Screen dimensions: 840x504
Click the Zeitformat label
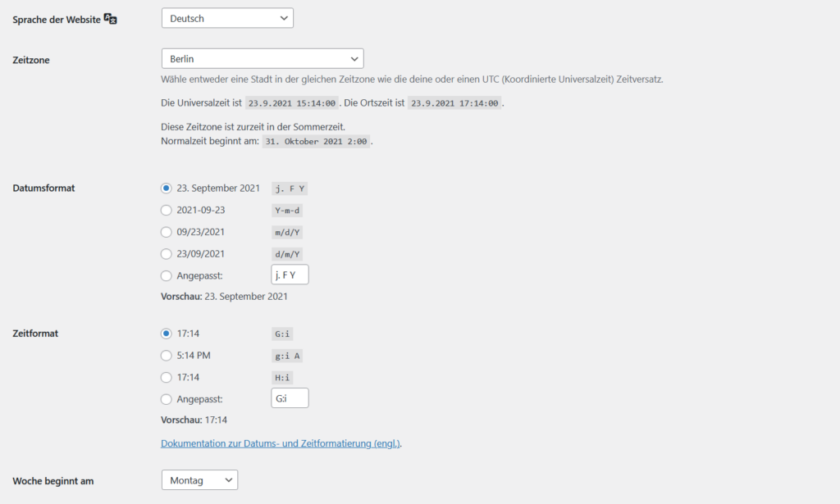click(x=35, y=334)
